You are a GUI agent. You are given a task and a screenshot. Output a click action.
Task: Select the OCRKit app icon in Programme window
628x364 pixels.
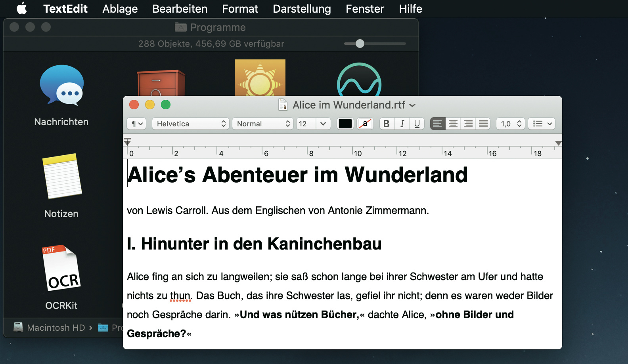pyautogui.click(x=61, y=268)
